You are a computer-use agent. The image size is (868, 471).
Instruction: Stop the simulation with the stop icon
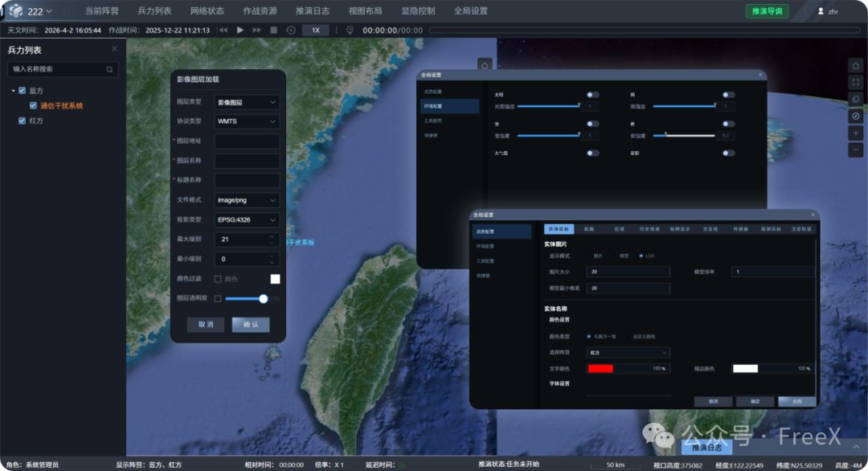pyautogui.click(x=273, y=30)
